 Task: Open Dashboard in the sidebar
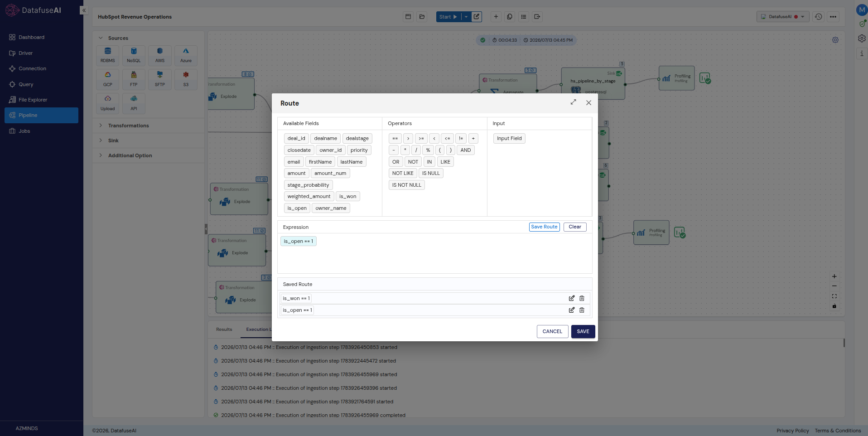41,37
